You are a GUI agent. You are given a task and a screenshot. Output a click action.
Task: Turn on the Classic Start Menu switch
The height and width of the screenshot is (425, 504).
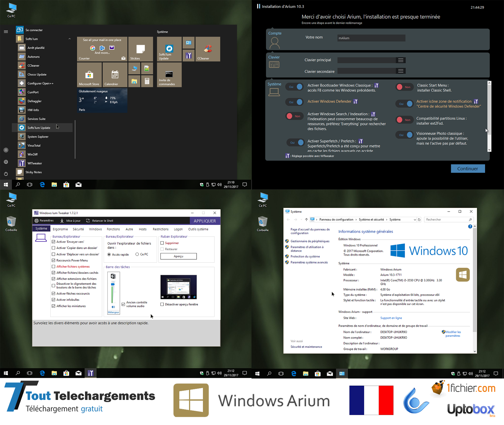click(x=404, y=87)
